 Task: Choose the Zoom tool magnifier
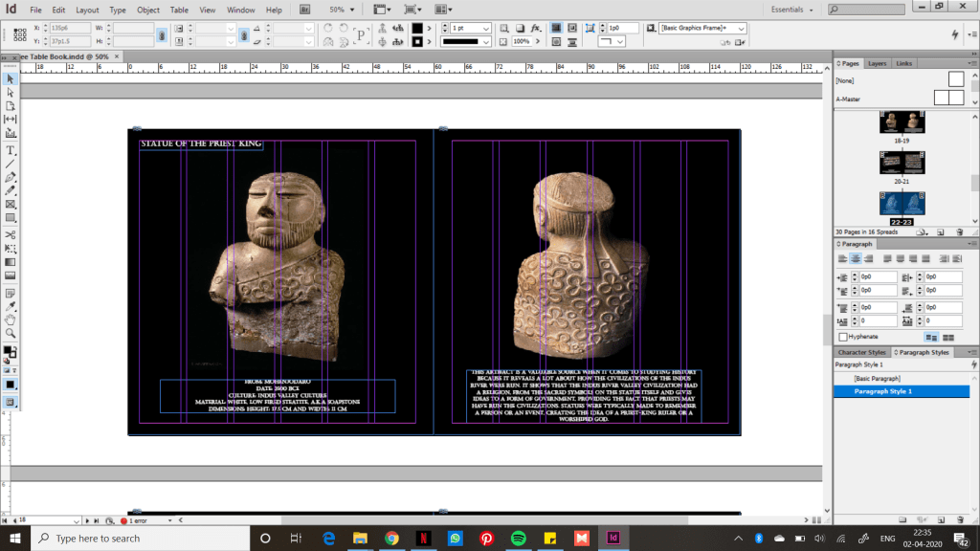point(11,333)
